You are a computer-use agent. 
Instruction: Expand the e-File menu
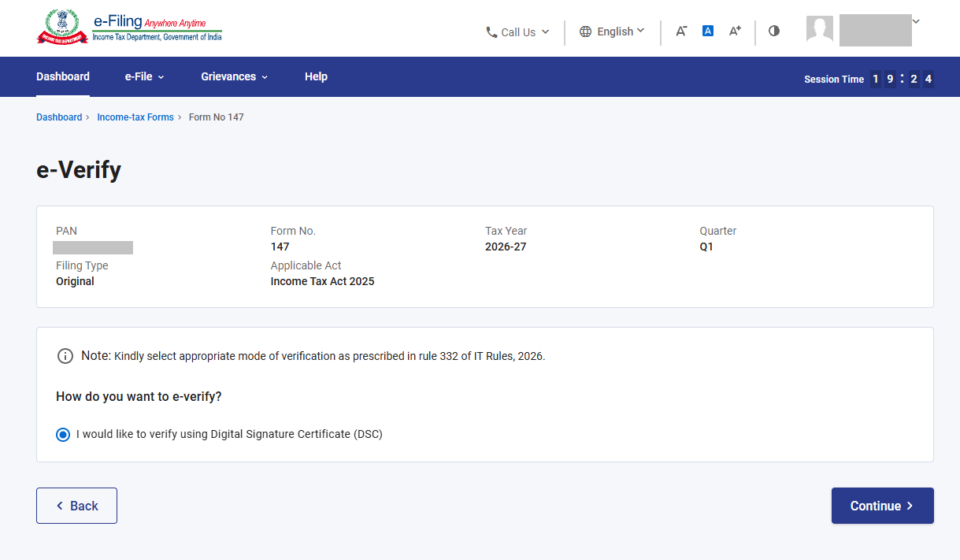point(145,76)
